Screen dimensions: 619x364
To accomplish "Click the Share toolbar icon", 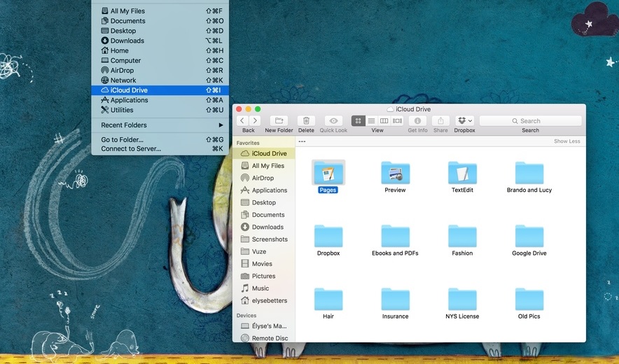I will point(440,121).
